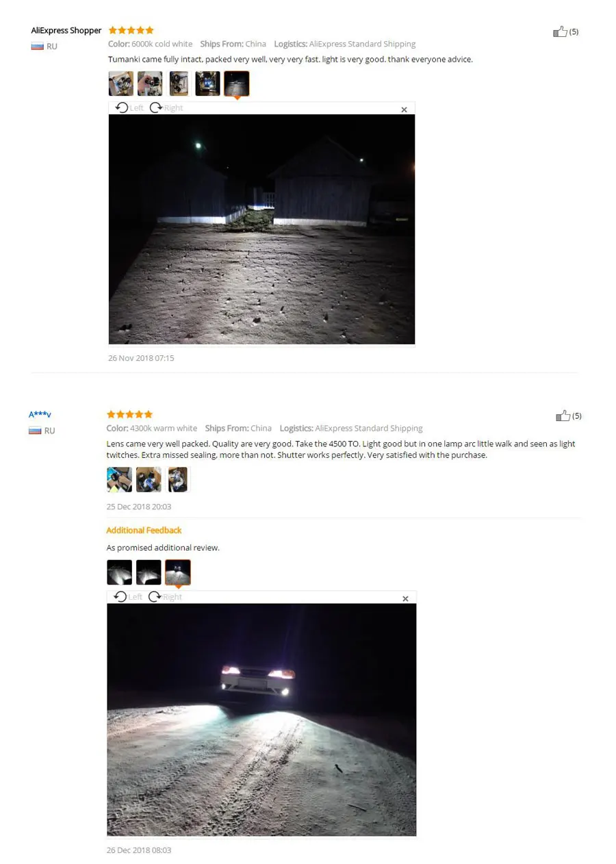Rotate first review photo left
This screenshot has height=864, width=616.
click(x=129, y=107)
